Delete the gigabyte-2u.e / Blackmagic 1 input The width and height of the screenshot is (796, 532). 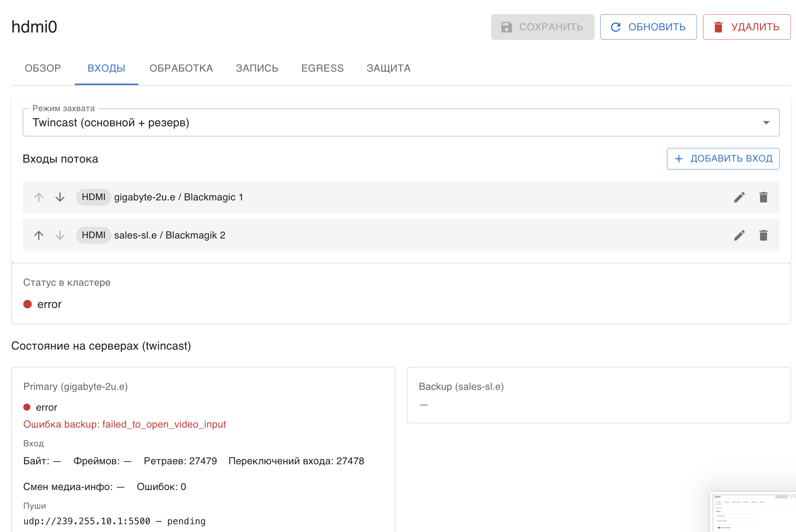point(763,197)
